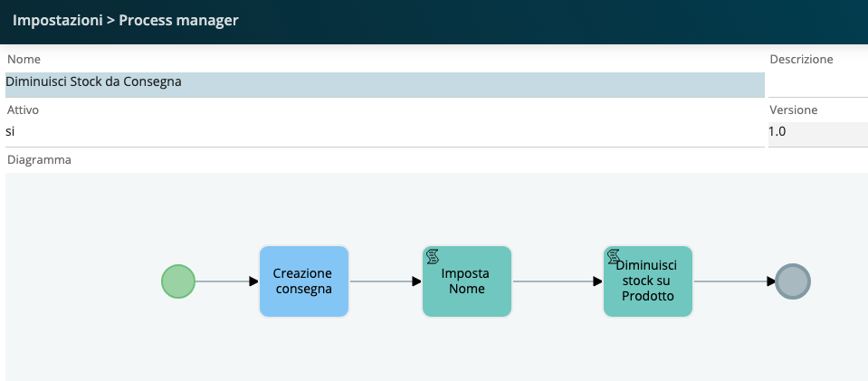Click the Nome label
This screenshot has height=381, width=868.
coord(24,59)
